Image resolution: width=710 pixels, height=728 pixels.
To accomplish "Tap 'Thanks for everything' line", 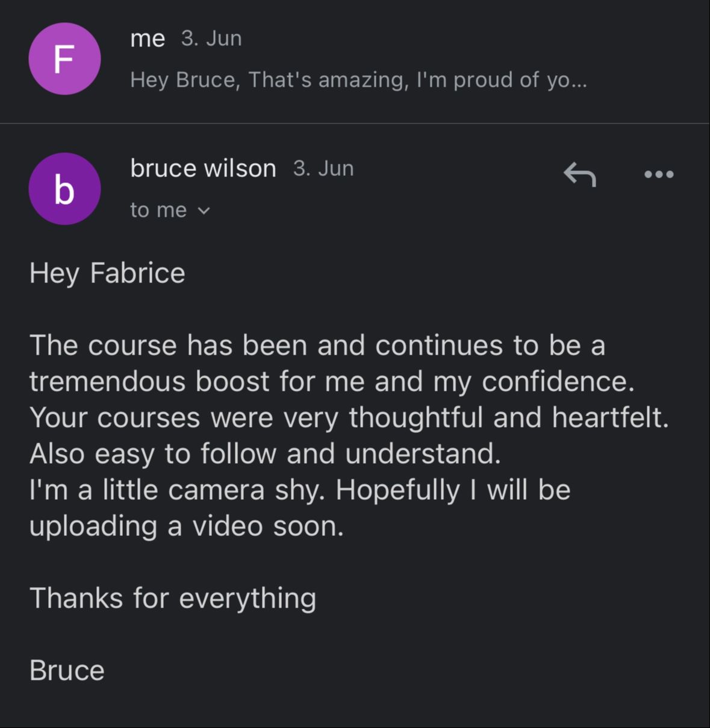I will point(173,599).
